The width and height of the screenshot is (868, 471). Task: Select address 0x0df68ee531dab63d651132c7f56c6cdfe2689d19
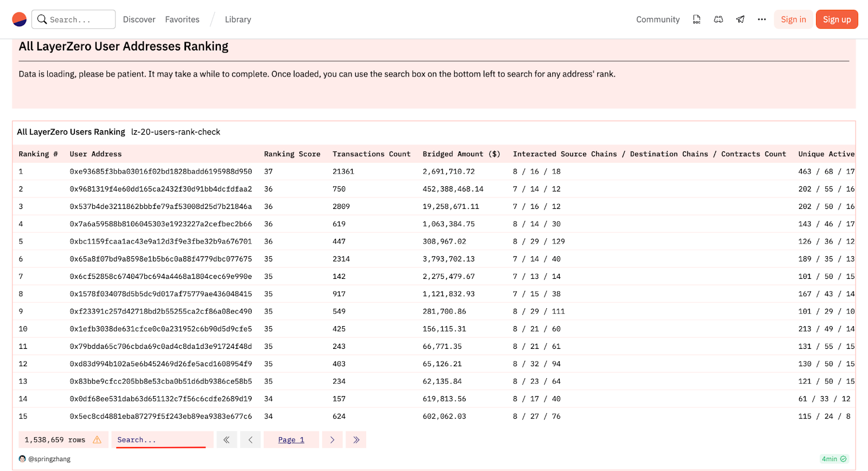161,399
